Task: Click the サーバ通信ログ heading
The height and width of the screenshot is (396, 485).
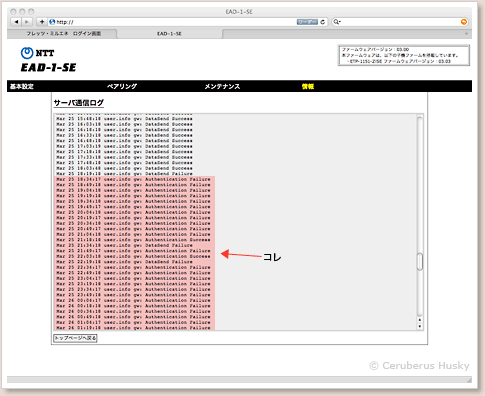Action: (x=79, y=103)
